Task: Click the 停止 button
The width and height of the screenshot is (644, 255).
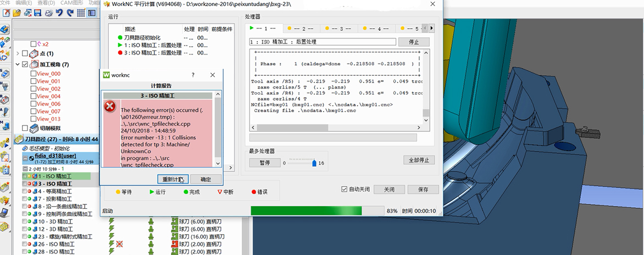Action: coord(414,42)
